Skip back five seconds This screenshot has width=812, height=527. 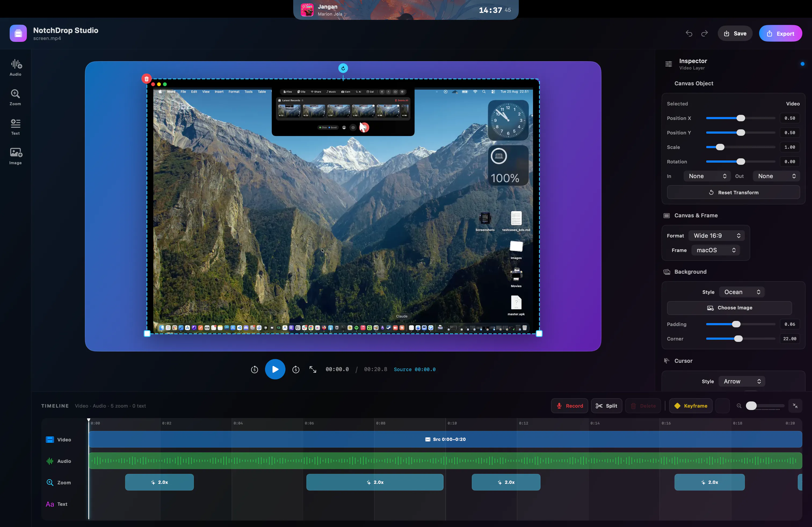[x=254, y=369]
